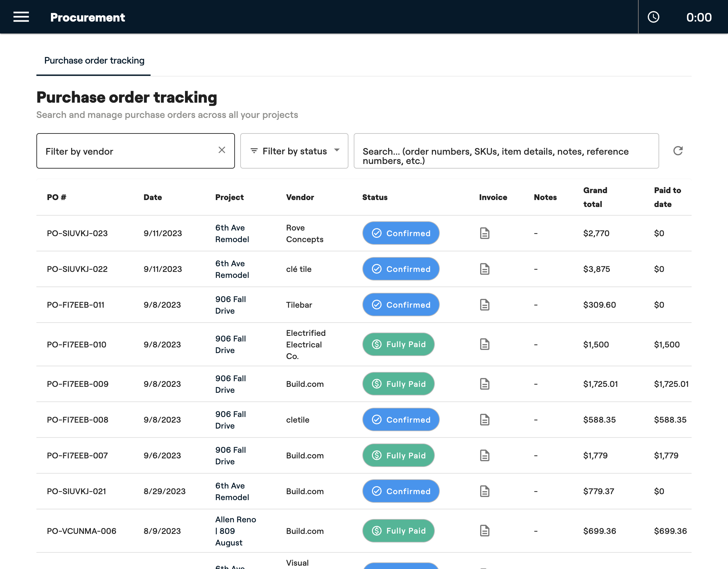Select the Purchase order tracking tab
Image resolution: width=728 pixels, height=569 pixels.
click(94, 60)
